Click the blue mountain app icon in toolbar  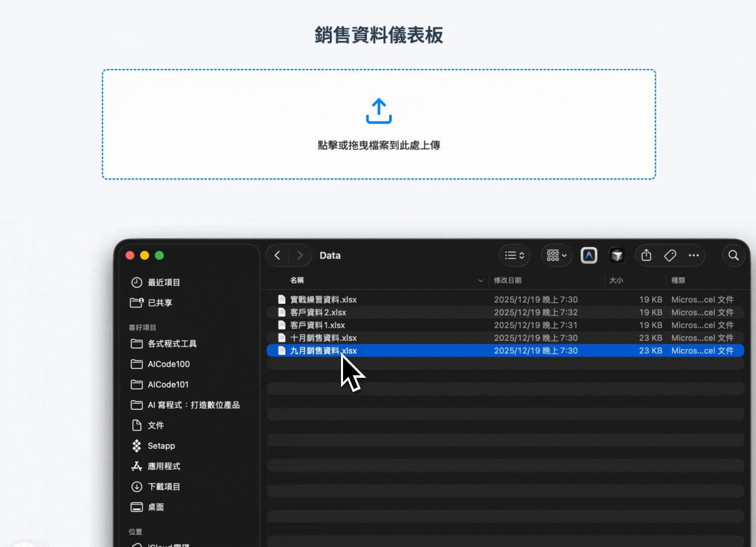click(589, 255)
